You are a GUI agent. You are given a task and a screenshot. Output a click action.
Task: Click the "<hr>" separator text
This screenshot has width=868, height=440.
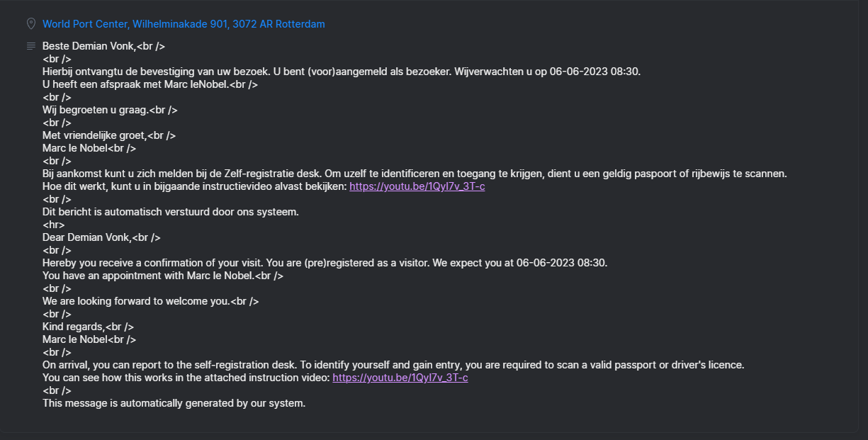tap(53, 225)
